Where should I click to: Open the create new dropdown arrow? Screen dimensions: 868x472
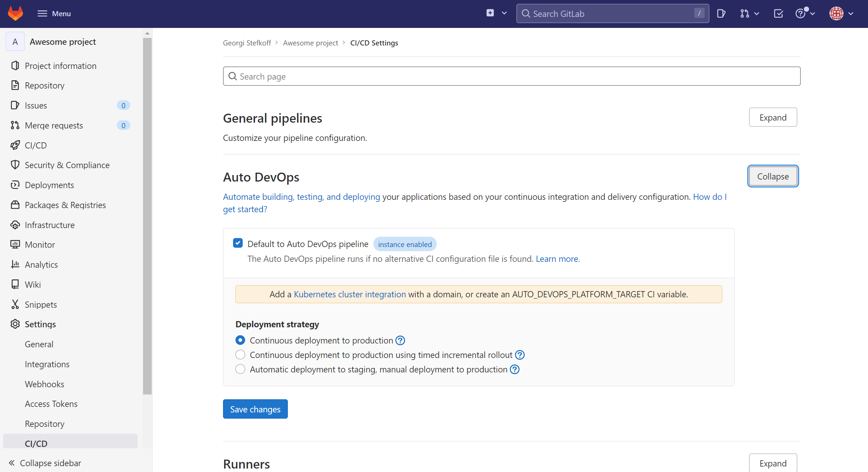504,13
